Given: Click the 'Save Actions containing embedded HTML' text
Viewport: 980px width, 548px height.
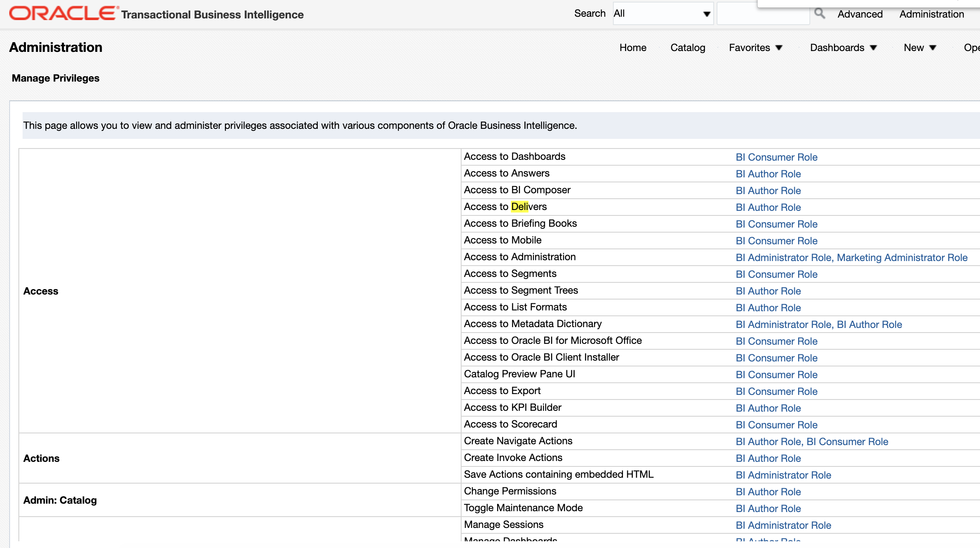Looking at the screenshot, I should 559,474.
